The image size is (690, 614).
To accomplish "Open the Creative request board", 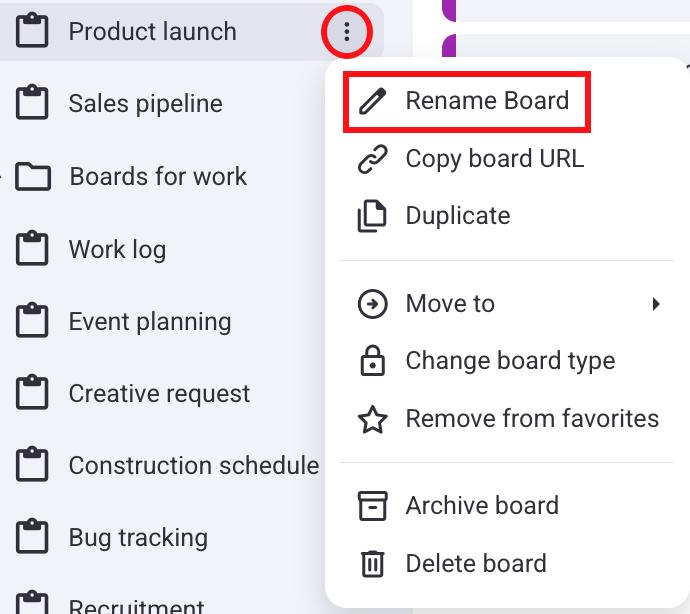I will (x=159, y=394).
